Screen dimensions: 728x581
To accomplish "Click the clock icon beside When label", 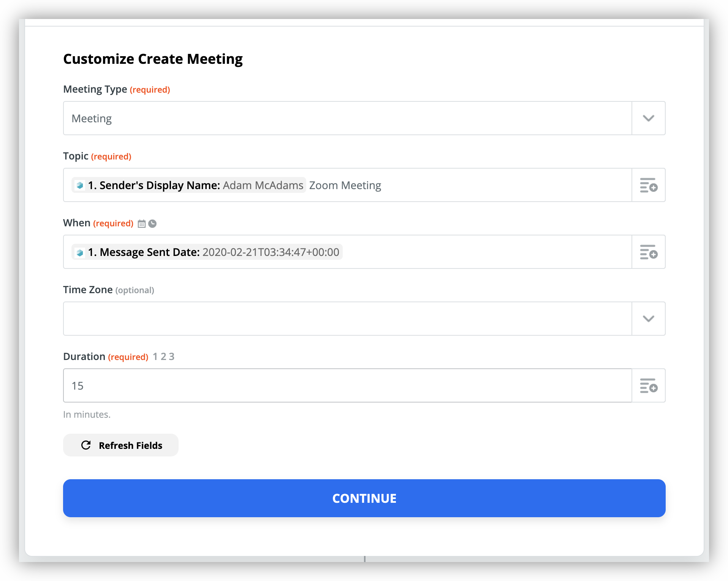I will [152, 224].
